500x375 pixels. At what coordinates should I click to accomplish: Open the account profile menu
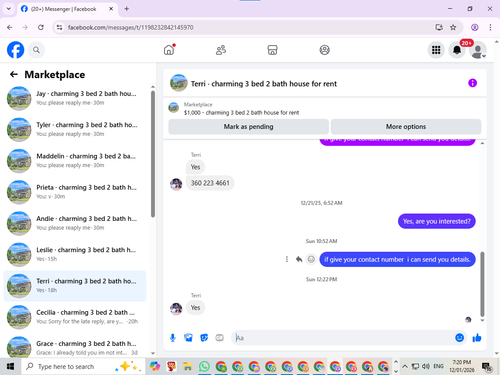(x=478, y=50)
